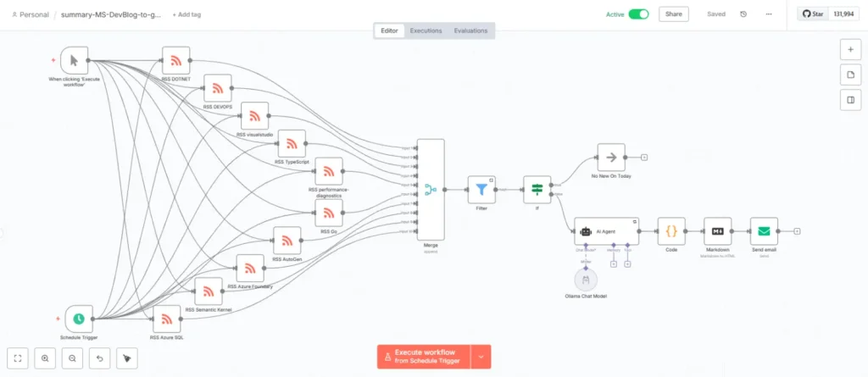Click the fit-to-view zoom icon

(x=17, y=358)
